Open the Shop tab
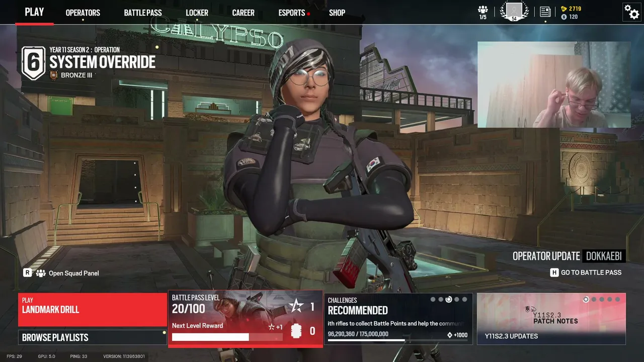The width and height of the screenshot is (644, 362). 337,13
